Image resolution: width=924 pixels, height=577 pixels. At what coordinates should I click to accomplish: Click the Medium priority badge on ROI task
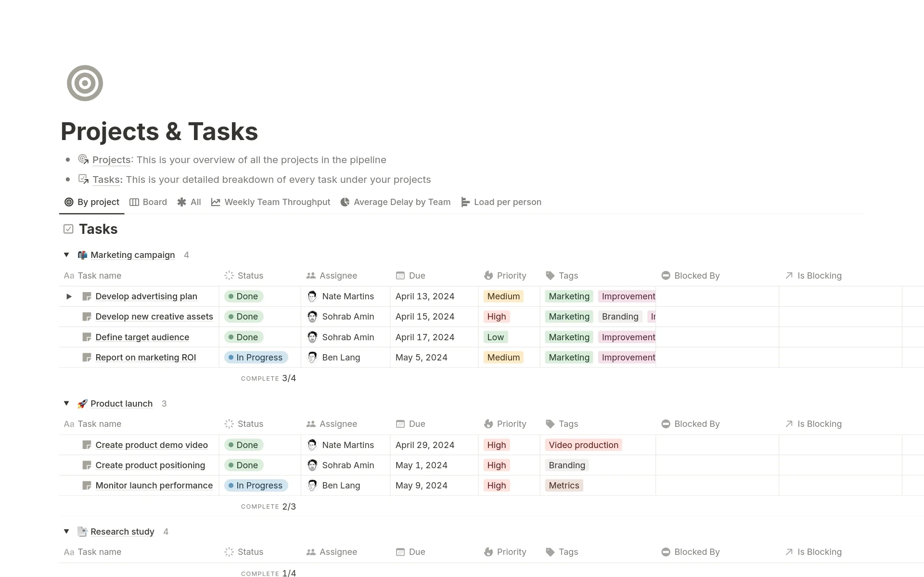tap(502, 357)
